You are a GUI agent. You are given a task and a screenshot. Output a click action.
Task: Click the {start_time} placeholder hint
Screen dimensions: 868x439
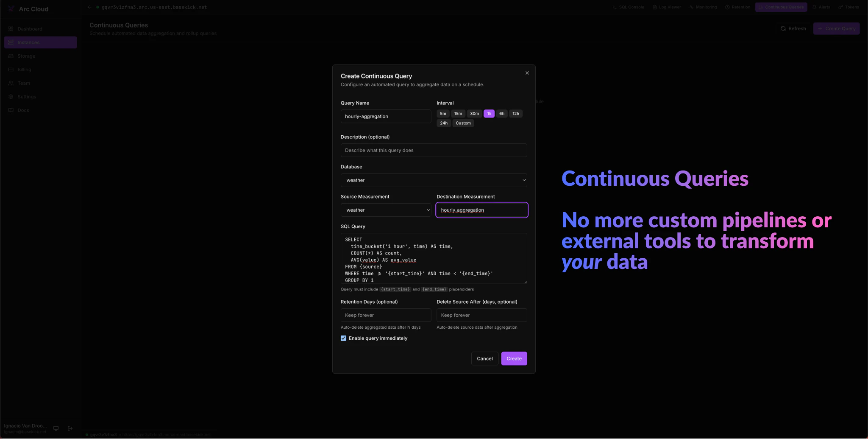(x=395, y=289)
